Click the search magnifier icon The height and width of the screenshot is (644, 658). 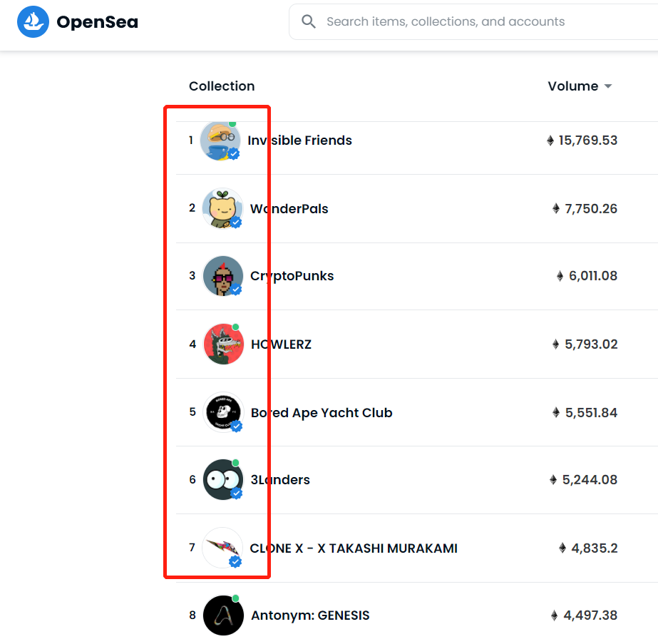[x=309, y=21]
